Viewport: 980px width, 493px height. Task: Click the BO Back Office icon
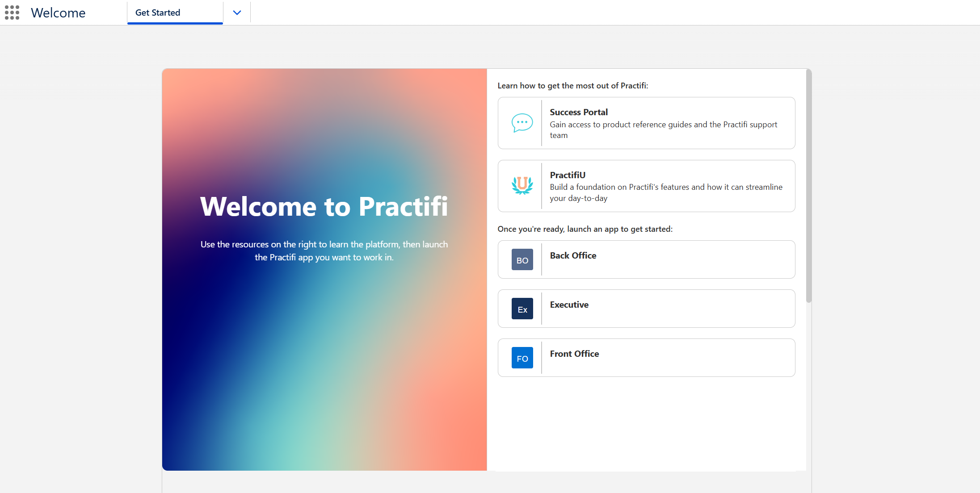[x=522, y=259]
